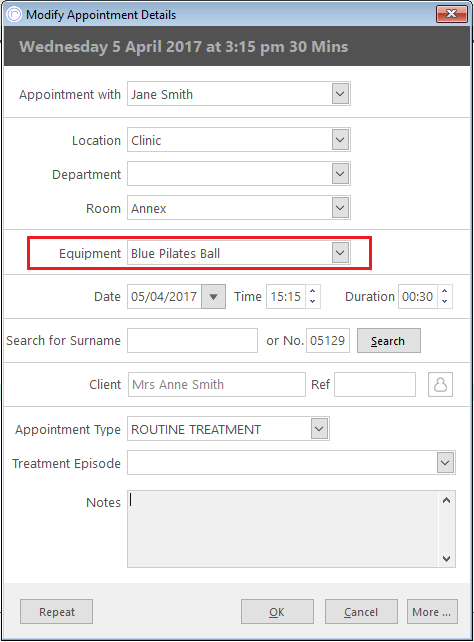Focus the Search for Surname field
The image size is (474, 642).
tap(192, 340)
